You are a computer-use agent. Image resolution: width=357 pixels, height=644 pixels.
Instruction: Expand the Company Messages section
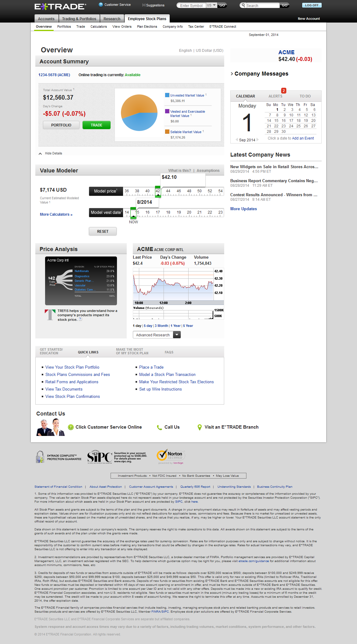coord(259,74)
